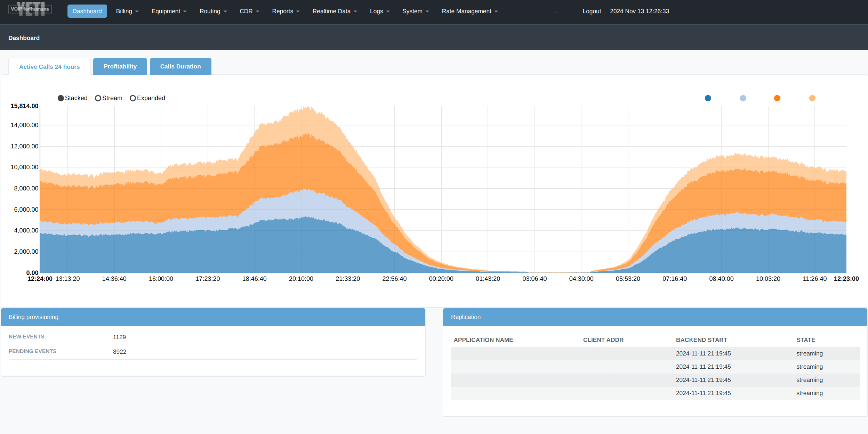
Task: Open the Equipment menu
Action: pyautogui.click(x=167, y=11)
